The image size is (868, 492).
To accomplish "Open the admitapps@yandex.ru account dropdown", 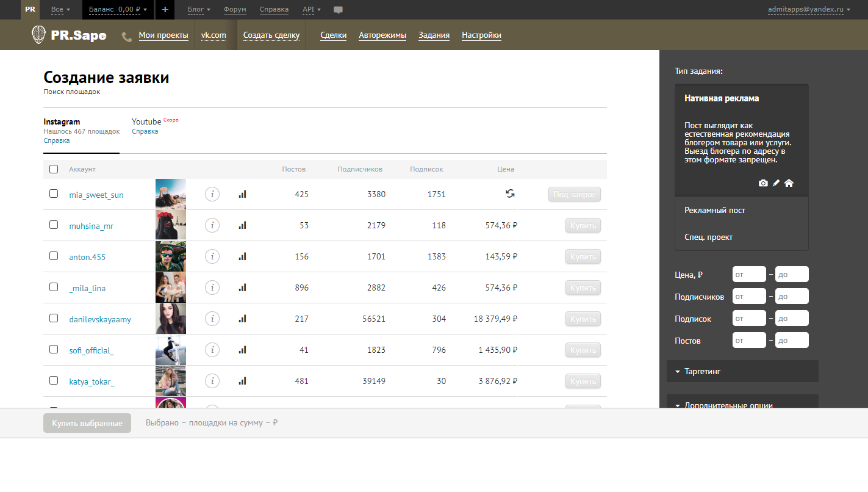I will pos(809,10).
